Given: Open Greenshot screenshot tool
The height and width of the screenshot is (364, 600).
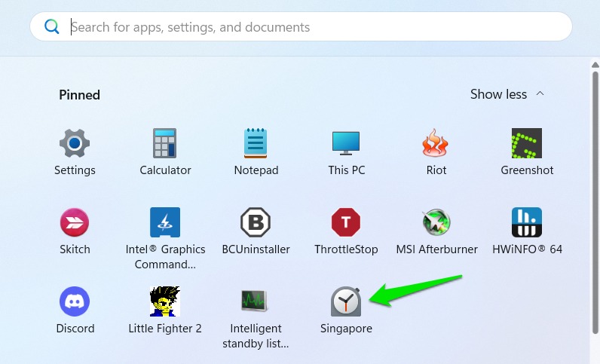Looking at the screenshot, I should point(527,143).
